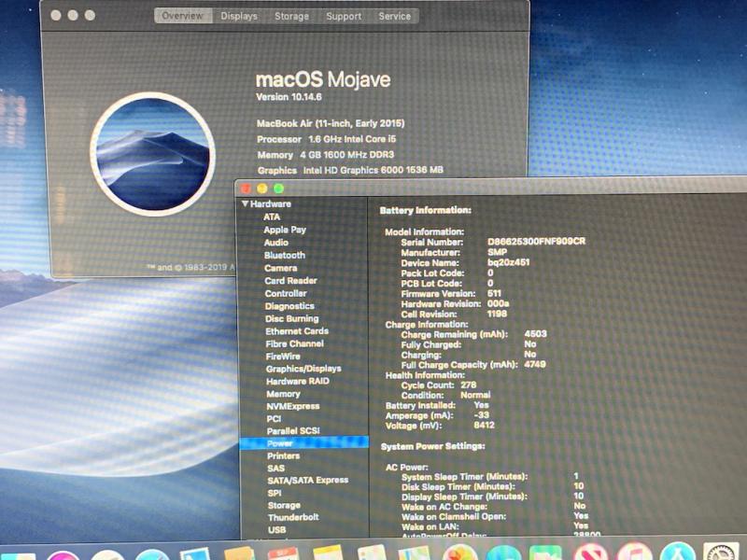Select Camera in the hardware list
Screen dimensions: 747x560
(281, 268)
